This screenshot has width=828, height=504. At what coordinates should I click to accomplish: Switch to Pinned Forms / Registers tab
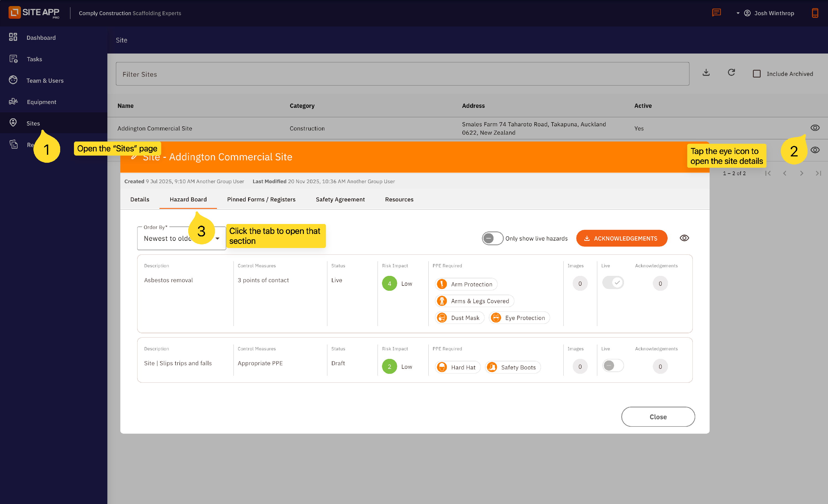(x=261, y=199)
